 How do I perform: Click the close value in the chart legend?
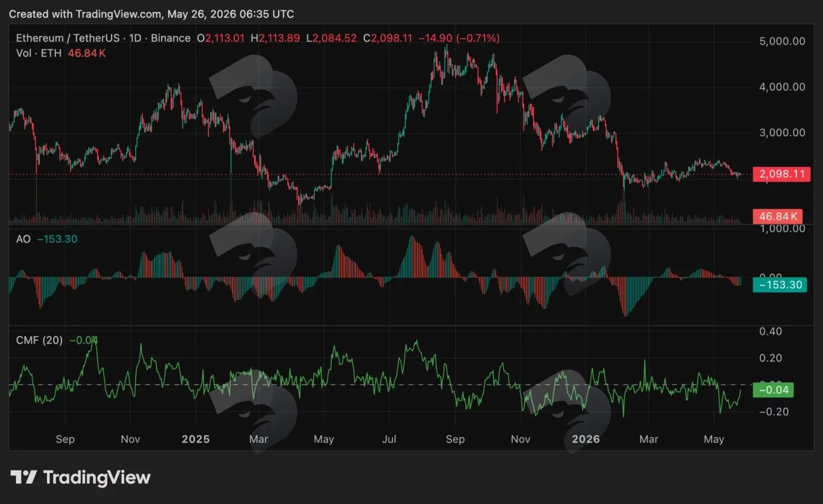click(x=391, y=38)
